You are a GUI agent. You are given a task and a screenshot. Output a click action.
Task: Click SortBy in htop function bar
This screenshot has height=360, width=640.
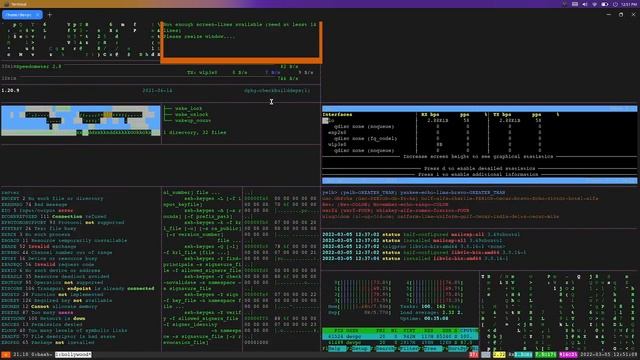(457, 349)
